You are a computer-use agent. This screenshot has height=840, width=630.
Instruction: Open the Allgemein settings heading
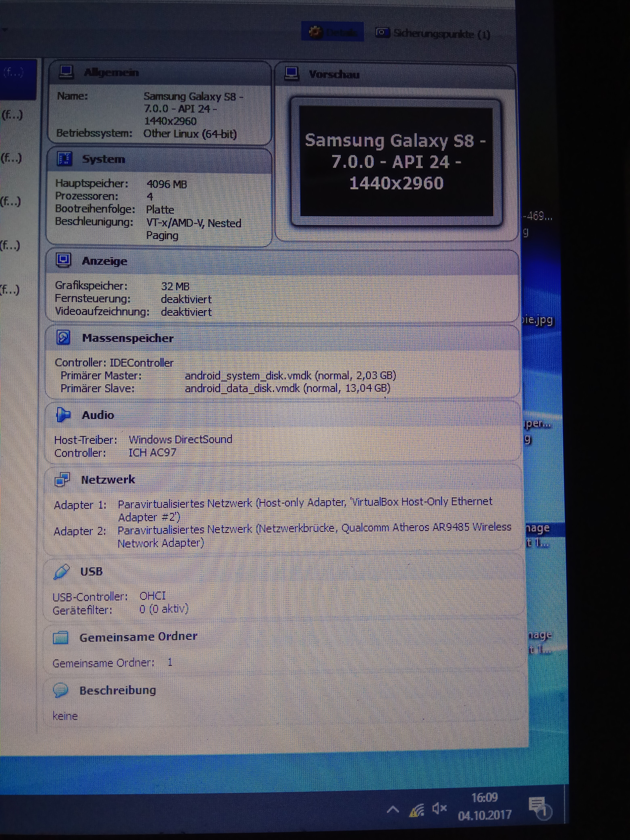(x=111, y=72)
